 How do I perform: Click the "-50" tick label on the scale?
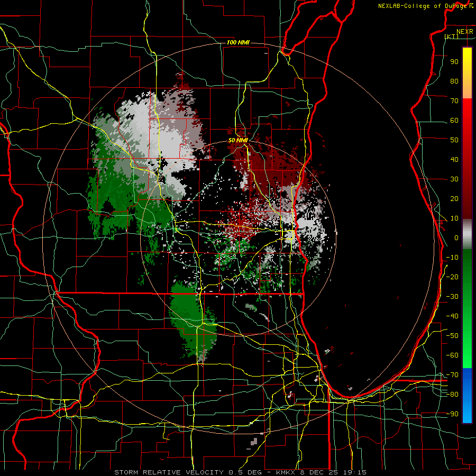[x=452, y=336]
